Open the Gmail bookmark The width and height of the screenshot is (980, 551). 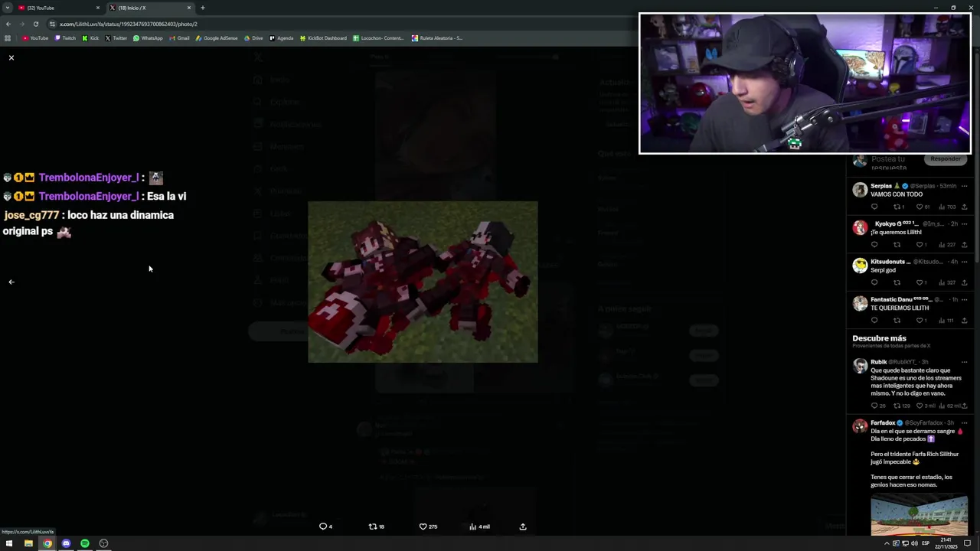tap(179, 37)
